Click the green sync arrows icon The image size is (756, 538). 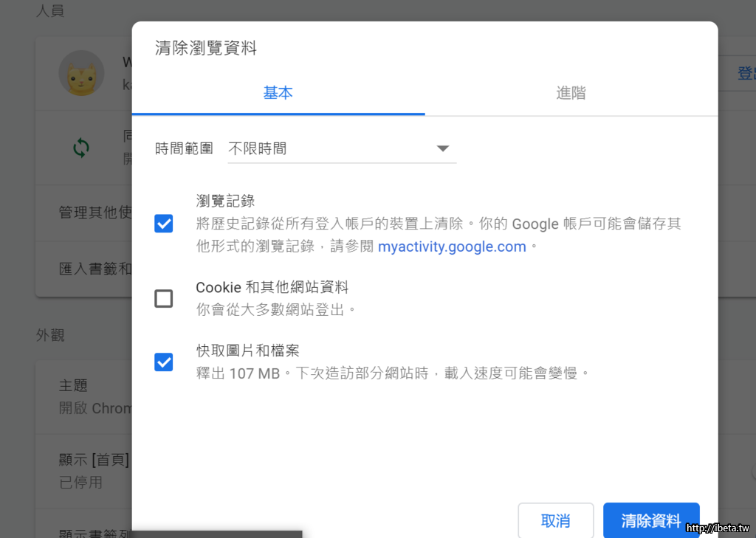81,148
